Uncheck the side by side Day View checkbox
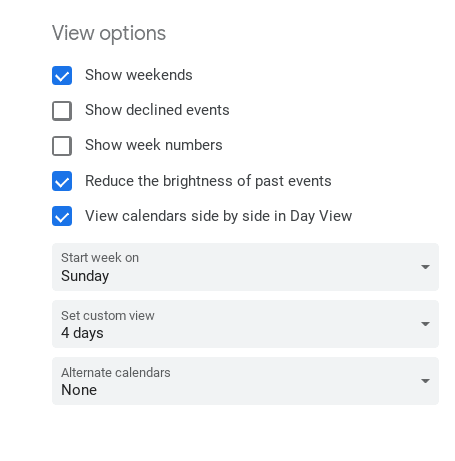Image resolution: width=455 pixels, height=461 pixels. 62,216
